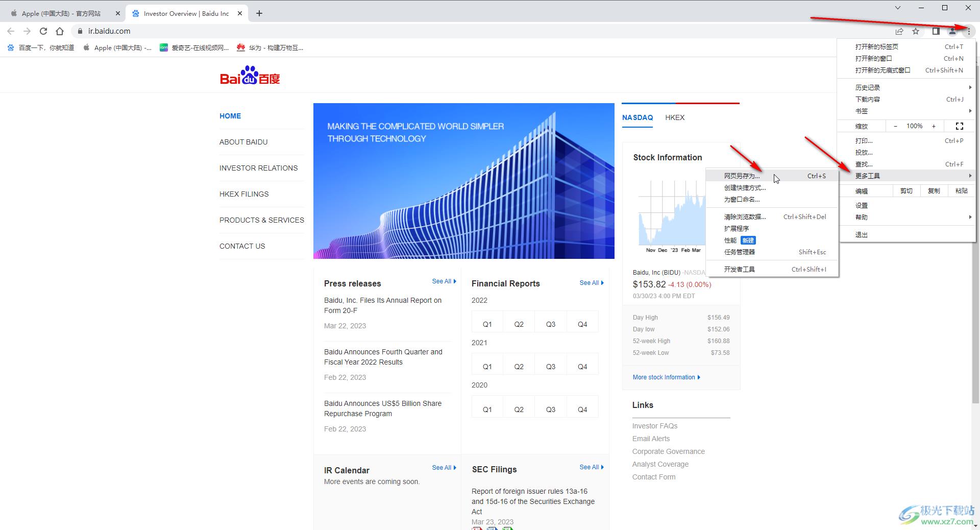980x530 pixels.
Task: Choose 退出 from the menu
Action: 907,234
